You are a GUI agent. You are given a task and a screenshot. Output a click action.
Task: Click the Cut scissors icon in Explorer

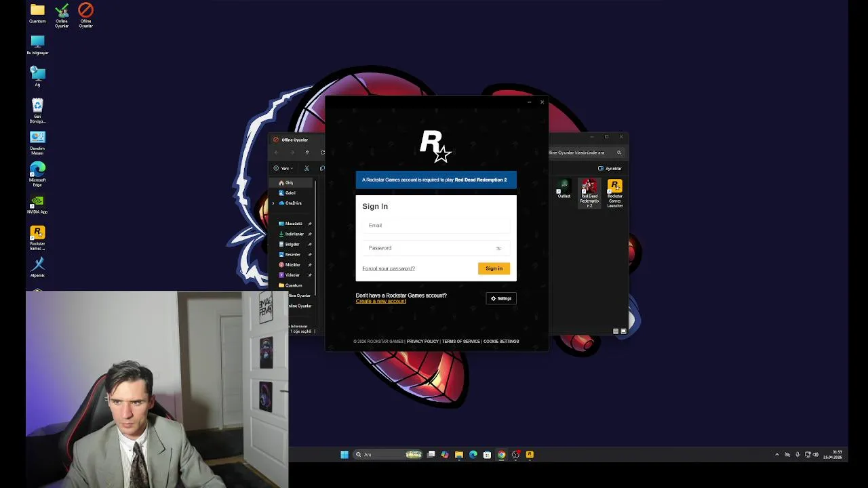[307, 168]
